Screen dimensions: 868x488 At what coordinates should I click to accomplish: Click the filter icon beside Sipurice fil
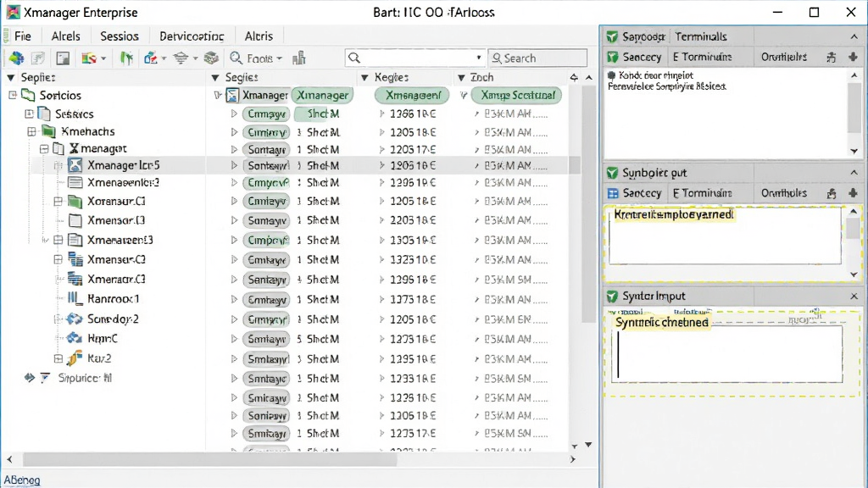46,378
